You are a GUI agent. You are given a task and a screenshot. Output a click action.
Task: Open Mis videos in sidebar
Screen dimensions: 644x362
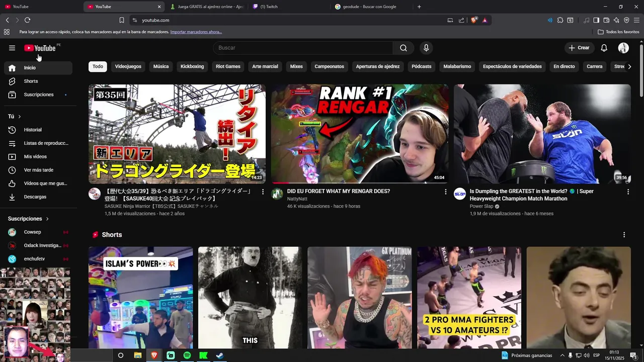pyautogui.click(x=38, y=156)
